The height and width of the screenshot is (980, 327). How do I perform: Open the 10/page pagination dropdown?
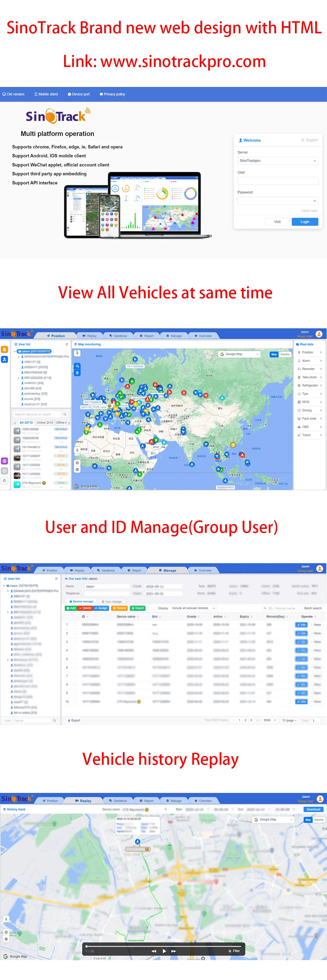click(289, 720)
